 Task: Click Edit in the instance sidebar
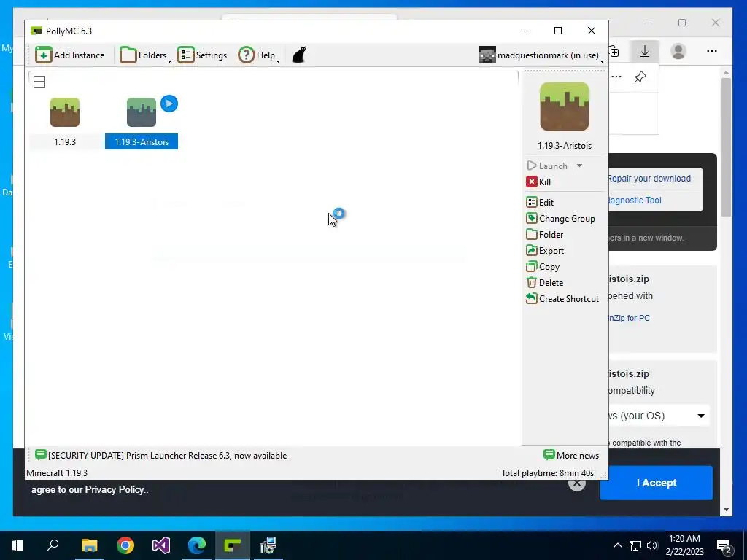pos(541,203)
